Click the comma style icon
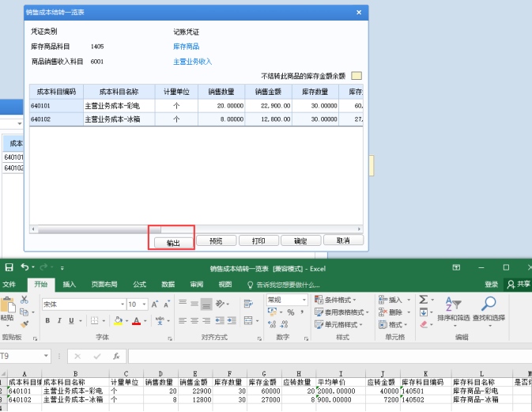 point(302,312)
